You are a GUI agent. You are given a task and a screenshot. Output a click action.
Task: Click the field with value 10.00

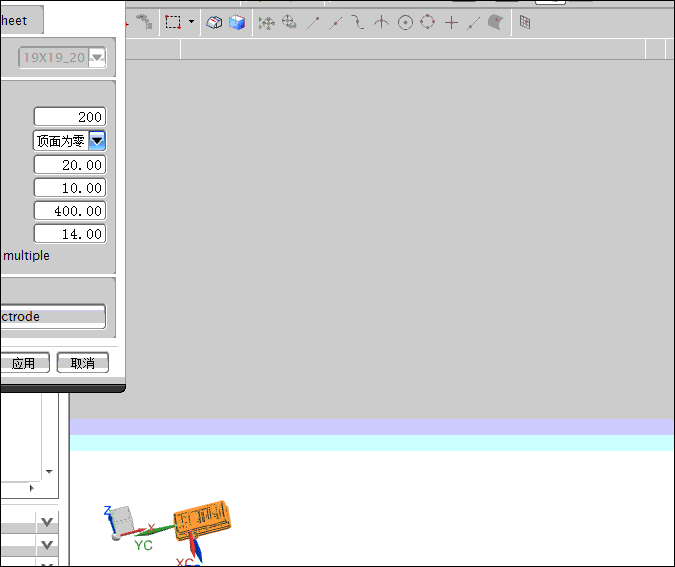[70, 188]
